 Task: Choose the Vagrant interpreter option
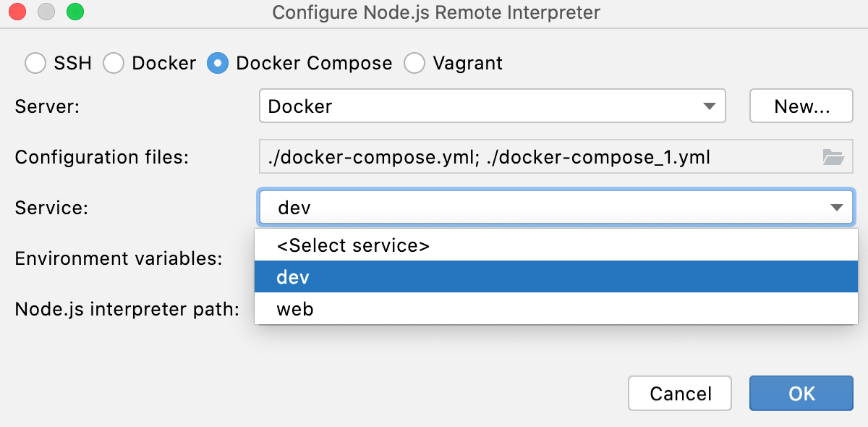414,64
